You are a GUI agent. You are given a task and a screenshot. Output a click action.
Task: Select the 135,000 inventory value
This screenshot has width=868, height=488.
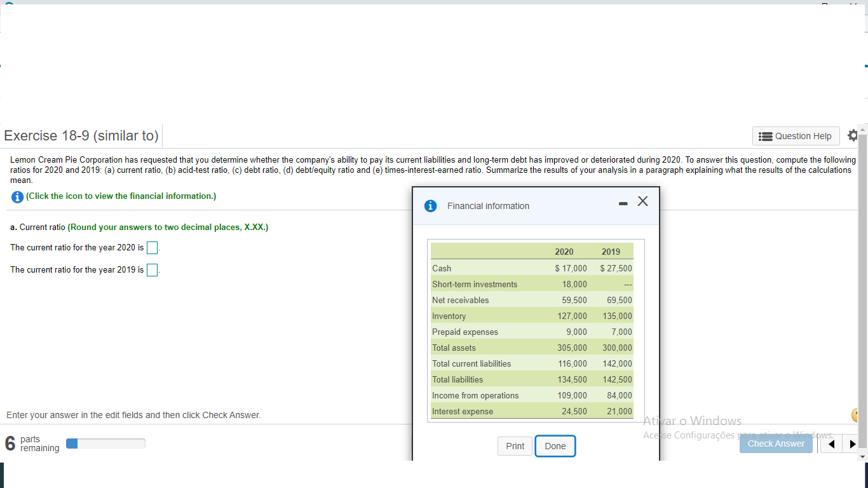(618, 316)
